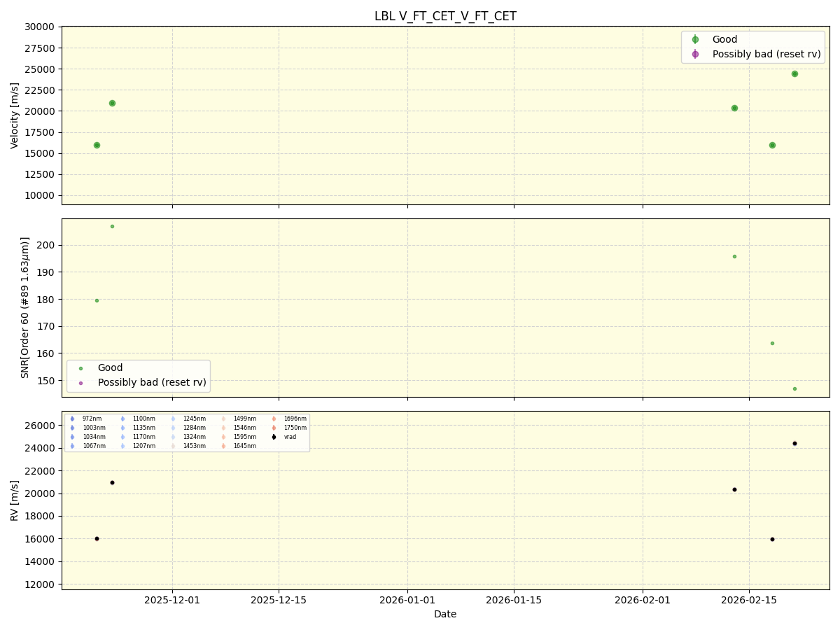
Task: Click the '2026-01-01' date tick label
Action: [407, 600]
